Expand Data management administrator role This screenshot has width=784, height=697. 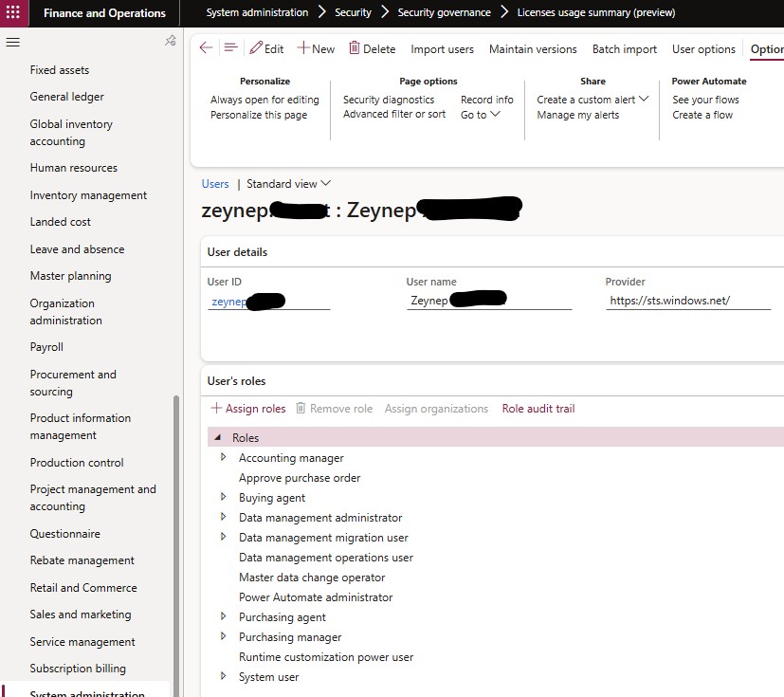[x=223, y=517]
